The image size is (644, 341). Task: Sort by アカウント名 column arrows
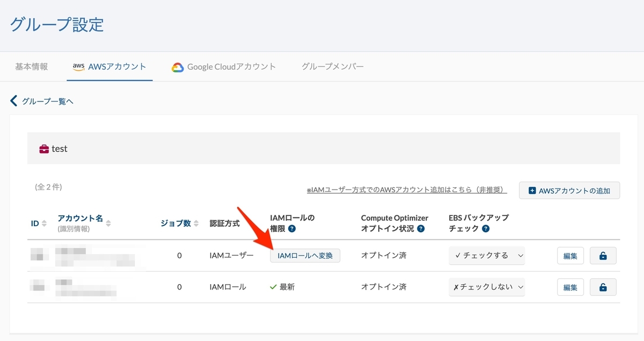[x=108, y=223]
